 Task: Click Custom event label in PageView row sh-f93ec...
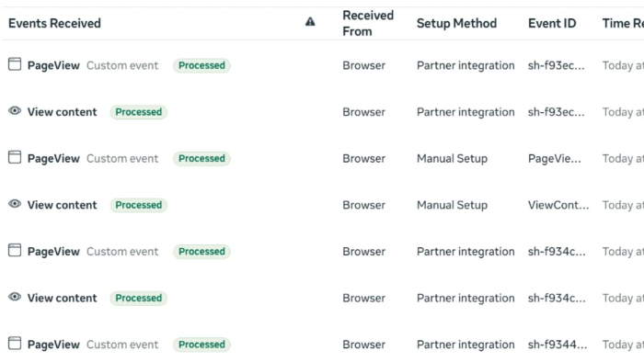[x=122, y=65]
